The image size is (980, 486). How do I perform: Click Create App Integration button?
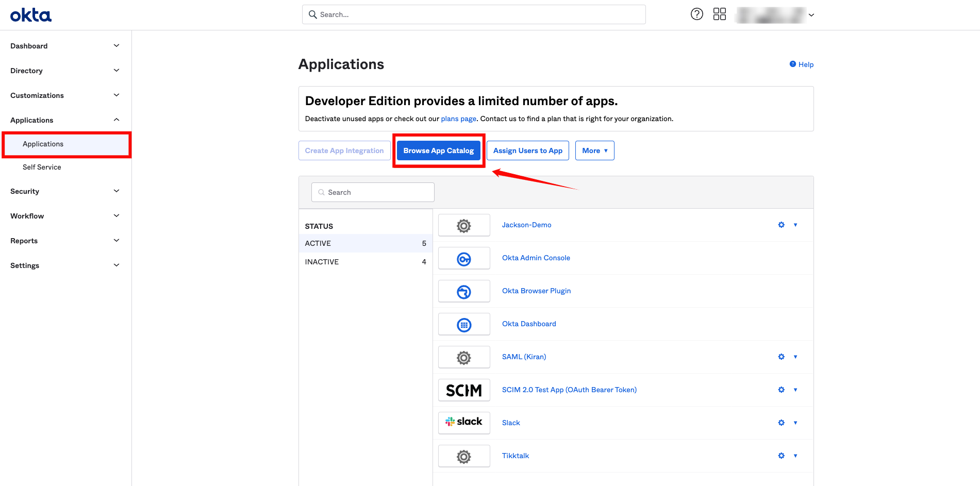344,150
